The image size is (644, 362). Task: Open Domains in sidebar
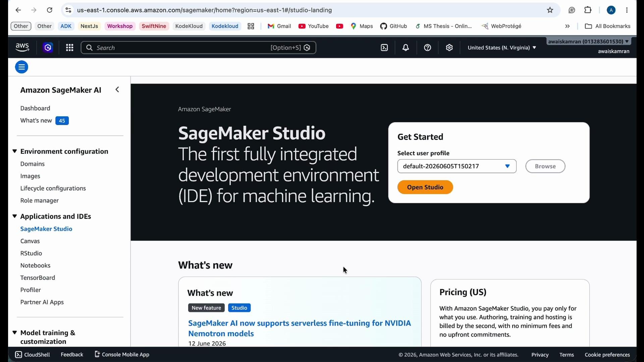(33, 164)
